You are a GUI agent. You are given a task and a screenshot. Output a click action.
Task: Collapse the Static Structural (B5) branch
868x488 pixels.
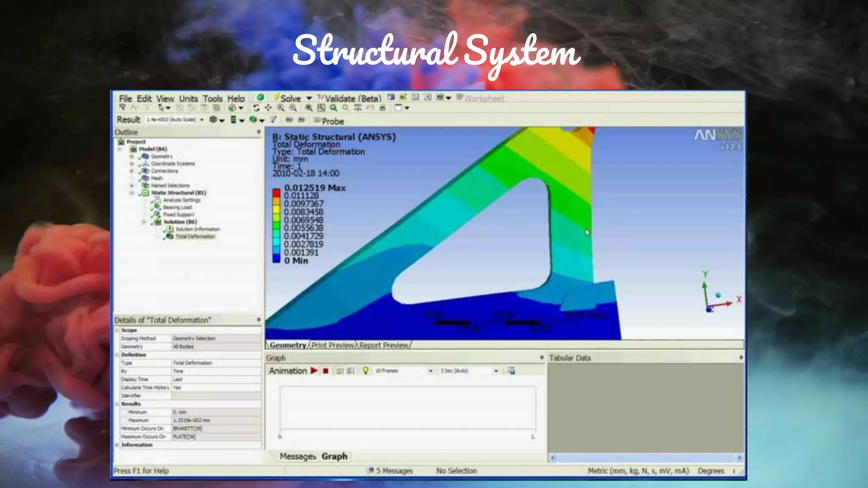(132, 193)
